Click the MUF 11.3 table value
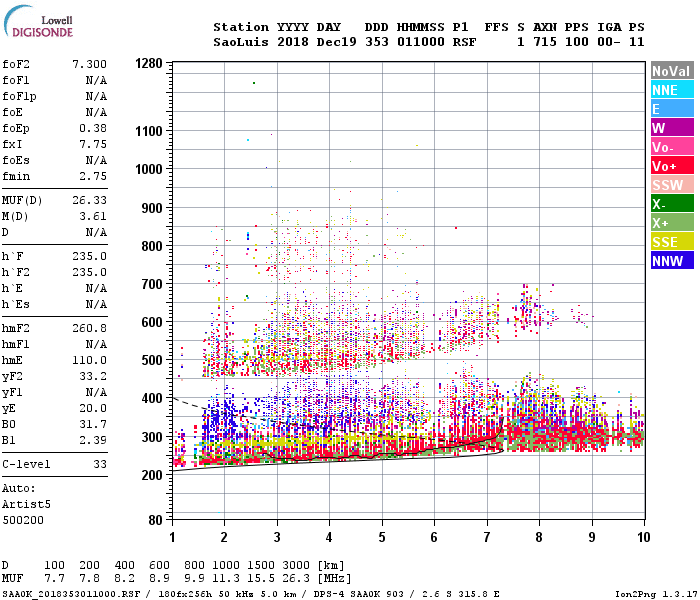700x600 pixels. pos(225,579)
